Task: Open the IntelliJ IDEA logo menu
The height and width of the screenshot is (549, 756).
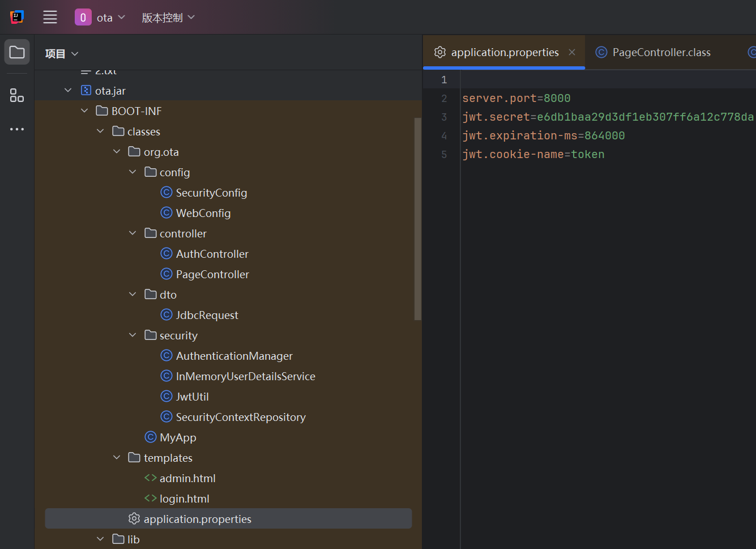Action: click(x=17, y=17)
